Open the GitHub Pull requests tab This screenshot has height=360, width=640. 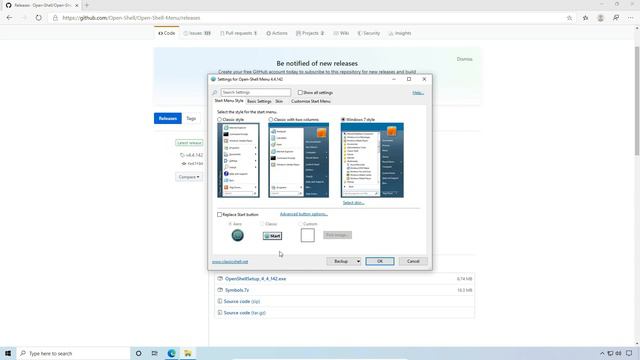point(238,33)
